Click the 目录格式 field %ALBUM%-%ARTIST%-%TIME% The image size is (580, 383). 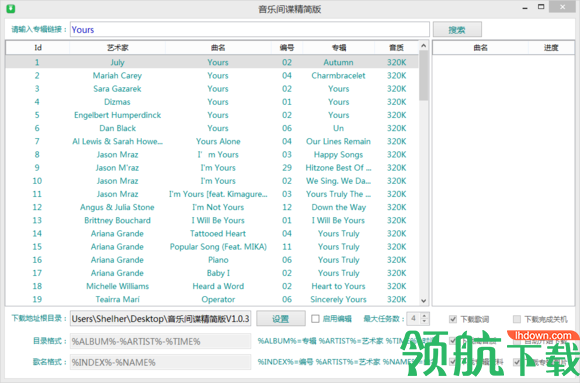pos(161,341)
